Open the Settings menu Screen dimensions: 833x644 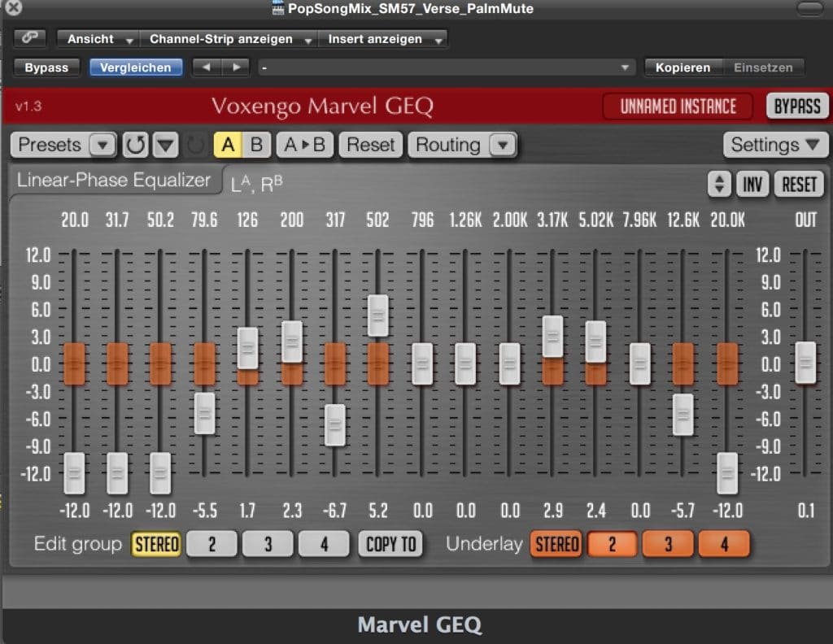click(x=775, y=145)
